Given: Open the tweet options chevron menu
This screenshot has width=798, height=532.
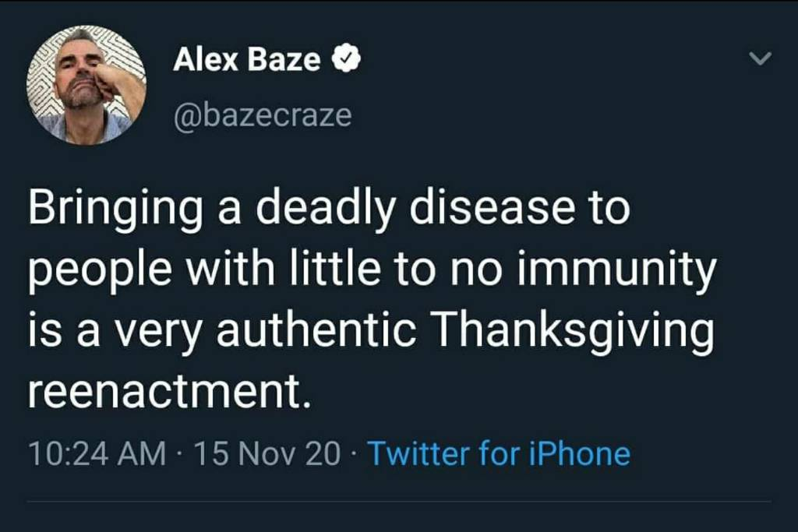Looking at the screenshot, I should pos(761,58).
